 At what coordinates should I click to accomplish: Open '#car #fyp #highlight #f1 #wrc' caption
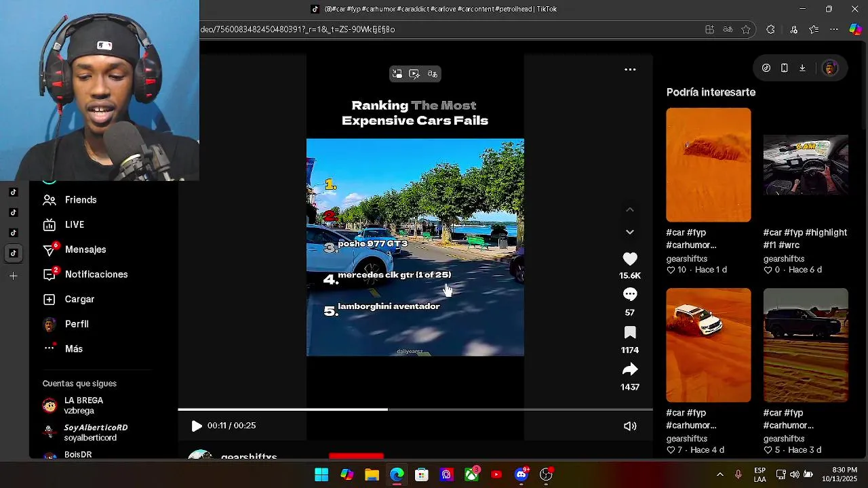[805, 239]
